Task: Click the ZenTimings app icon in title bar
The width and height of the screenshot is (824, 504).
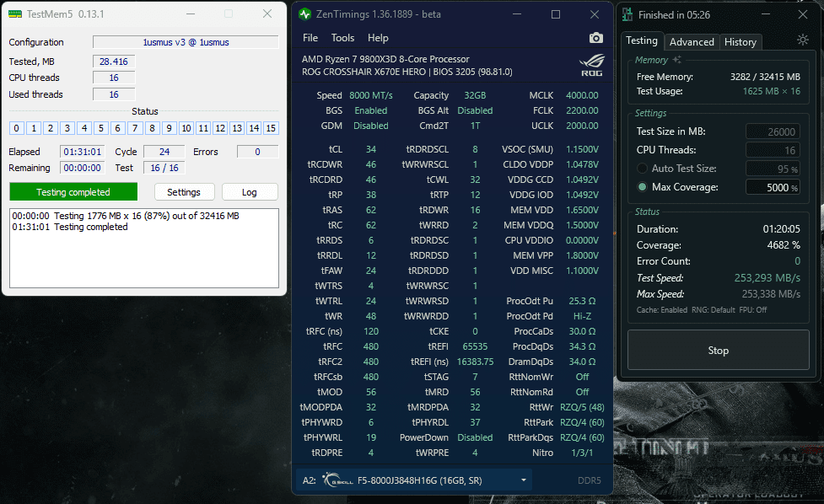Action: (x=304, y=14)
